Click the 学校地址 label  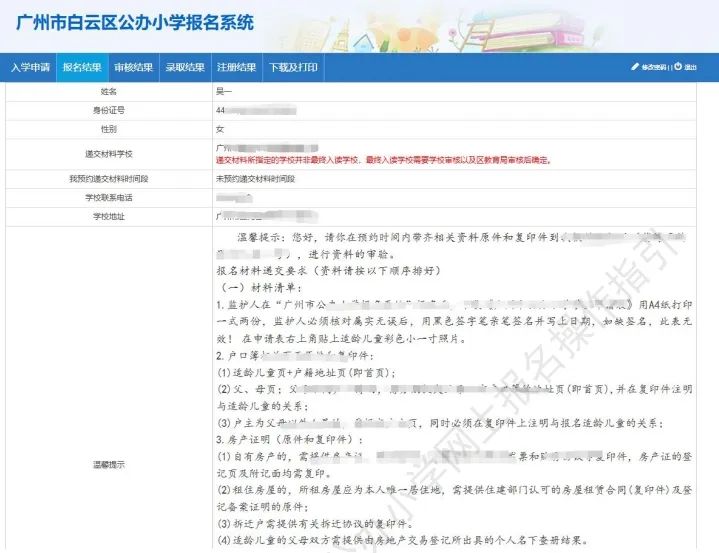tap(109, 216)
